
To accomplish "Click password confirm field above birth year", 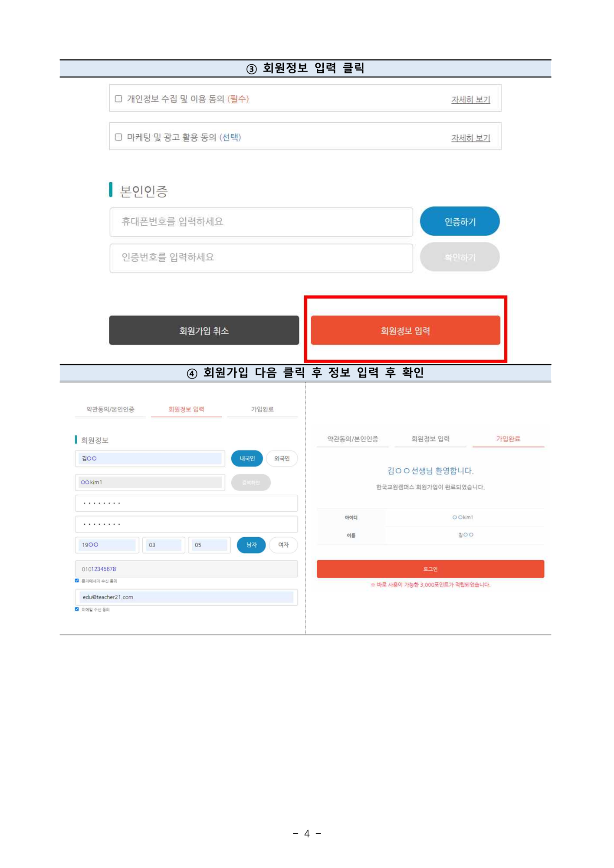I will [187, 524].
